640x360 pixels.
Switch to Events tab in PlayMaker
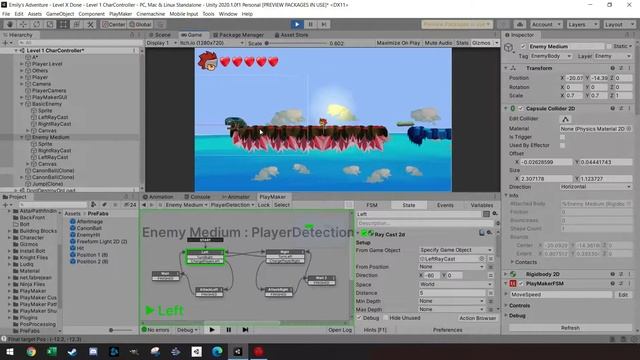445,205
